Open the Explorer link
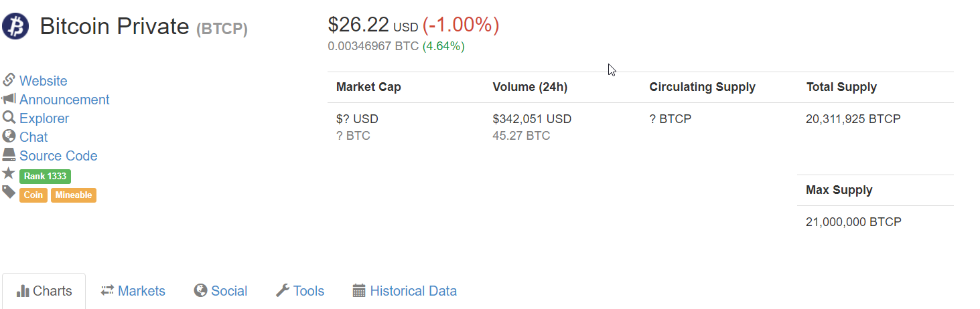 click(x=44, y=118)
